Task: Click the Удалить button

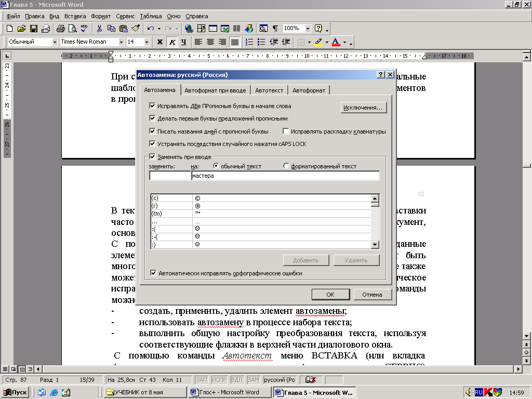Action: click(356, 260)
